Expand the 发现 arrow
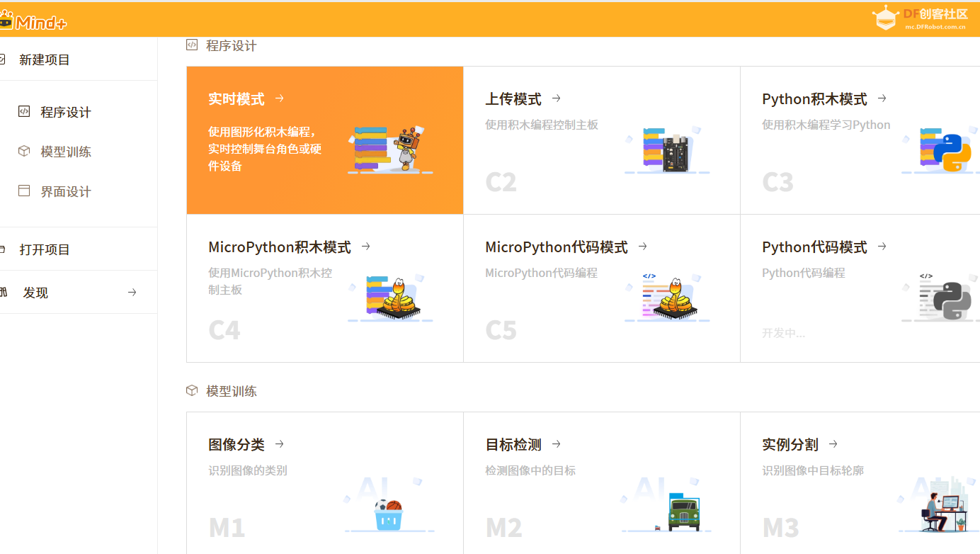Screen dimensions: 980x554 (132, 293)
